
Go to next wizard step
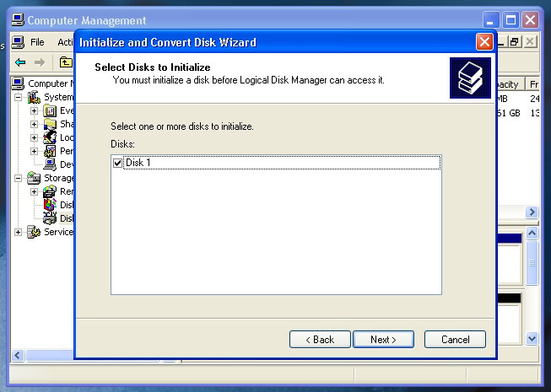383,340
